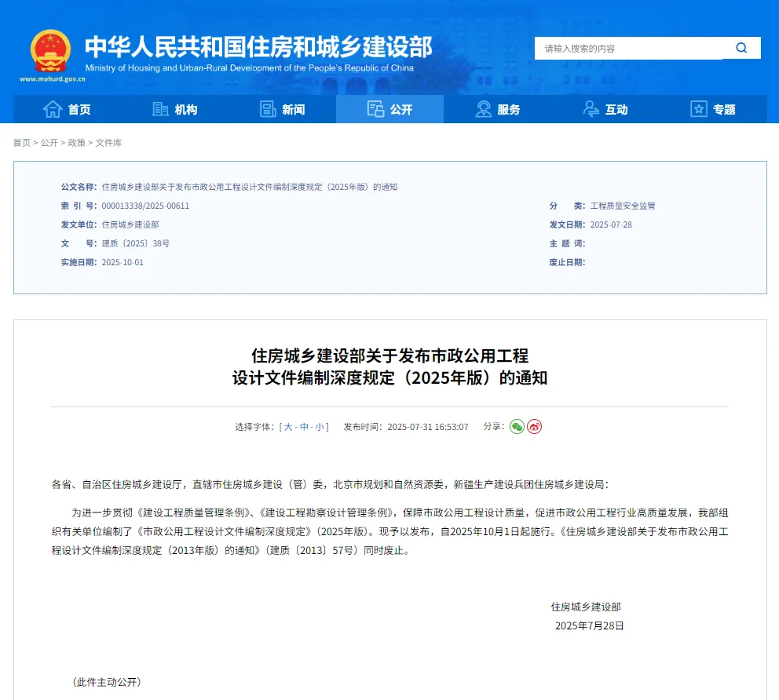779x700 pixels.
Task: Focus the search input field
Action: coord(628,48)
